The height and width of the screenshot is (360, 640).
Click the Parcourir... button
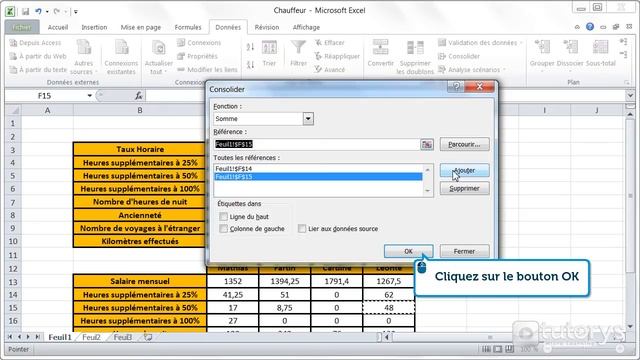coord(464,144)
